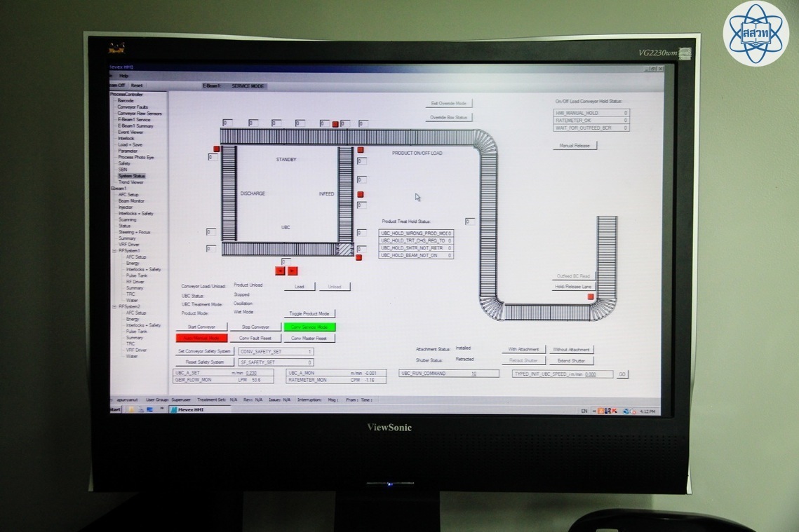Collapse the RFSystem1 tree node
799x532 pixels.
coord(114,250)
